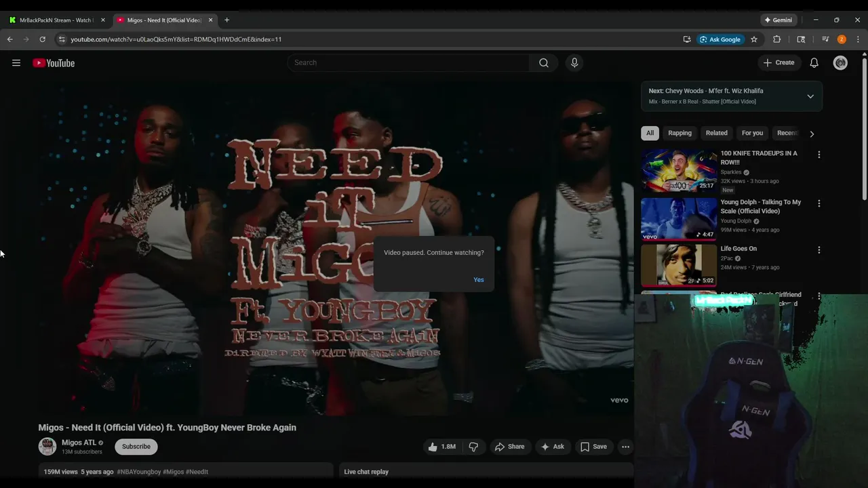Image resolution: width=868 pixels, height=488 pixels.
Task: Open 100 Knife Tradeups video thumbnail
Action: 679,170
